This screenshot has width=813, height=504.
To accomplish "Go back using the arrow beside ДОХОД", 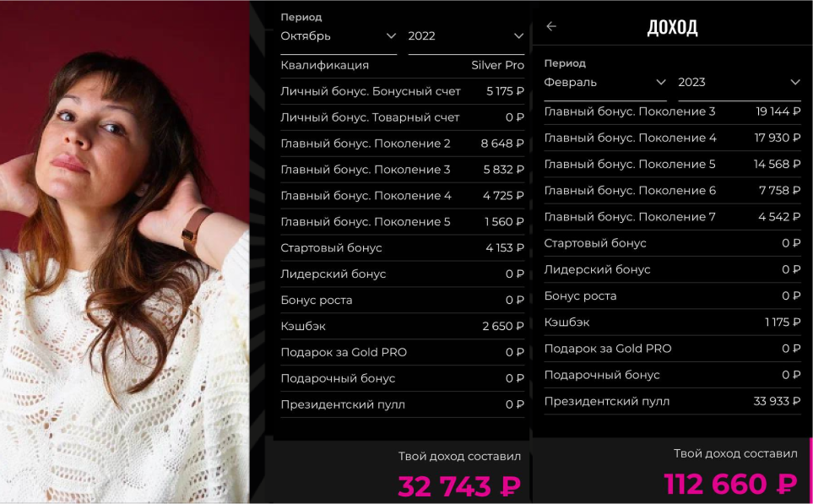I will [x=551, y=26].
